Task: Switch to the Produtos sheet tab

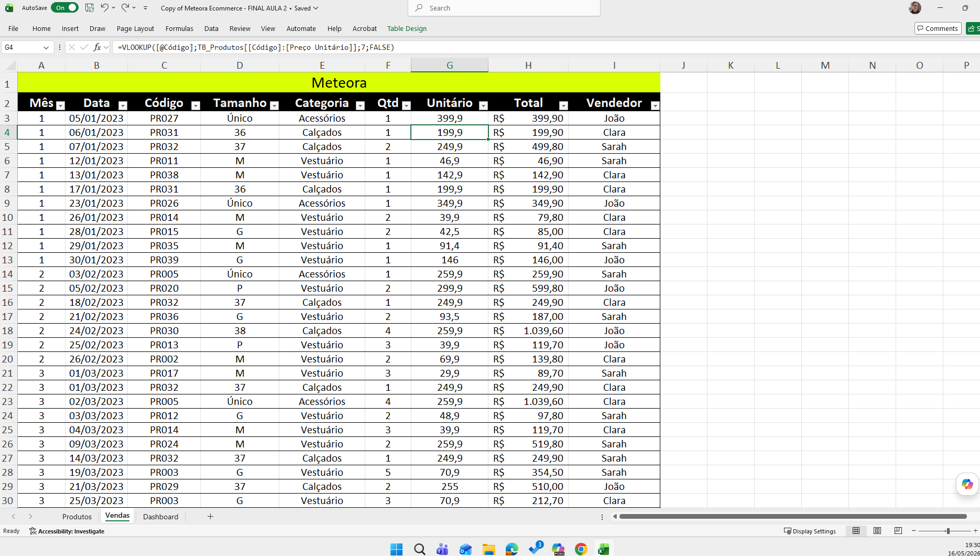Action: tap(77, 517)
